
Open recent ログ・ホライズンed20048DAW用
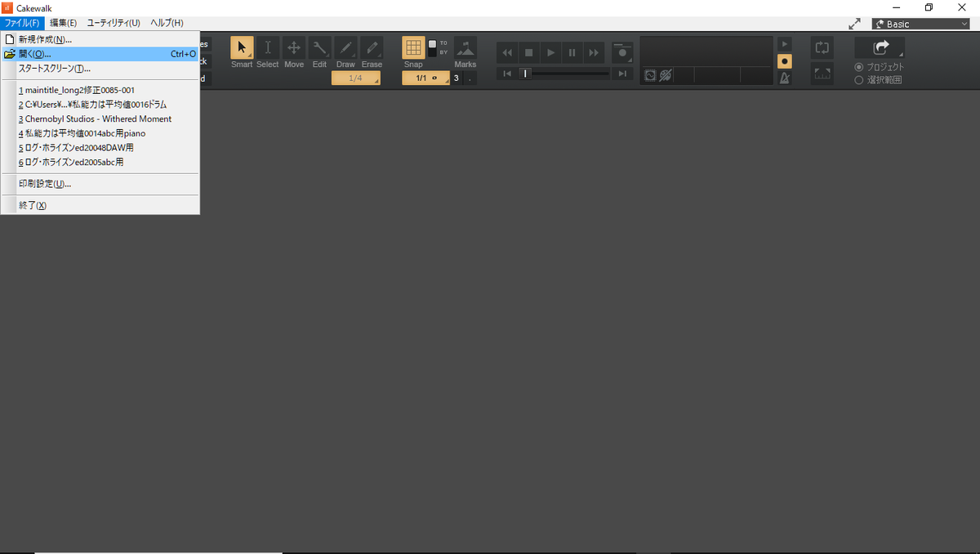tap(100, 148)
